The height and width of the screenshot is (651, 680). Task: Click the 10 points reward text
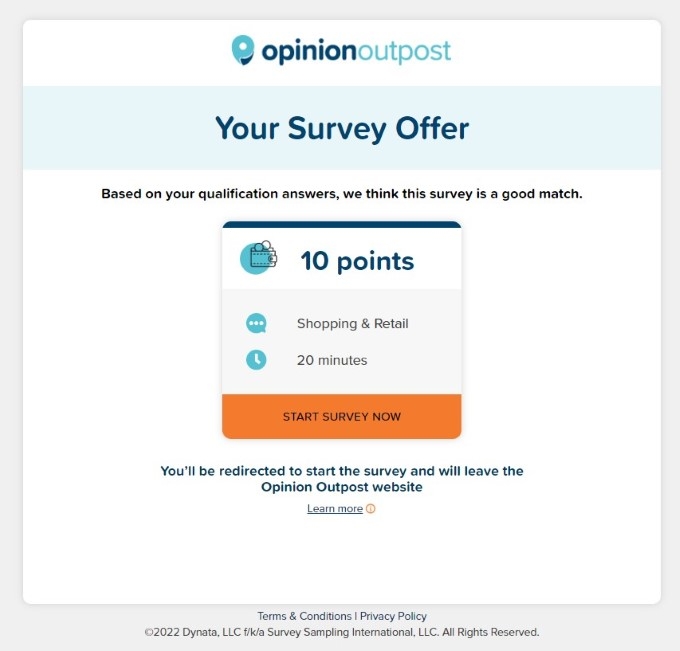(x=357, y=261)
